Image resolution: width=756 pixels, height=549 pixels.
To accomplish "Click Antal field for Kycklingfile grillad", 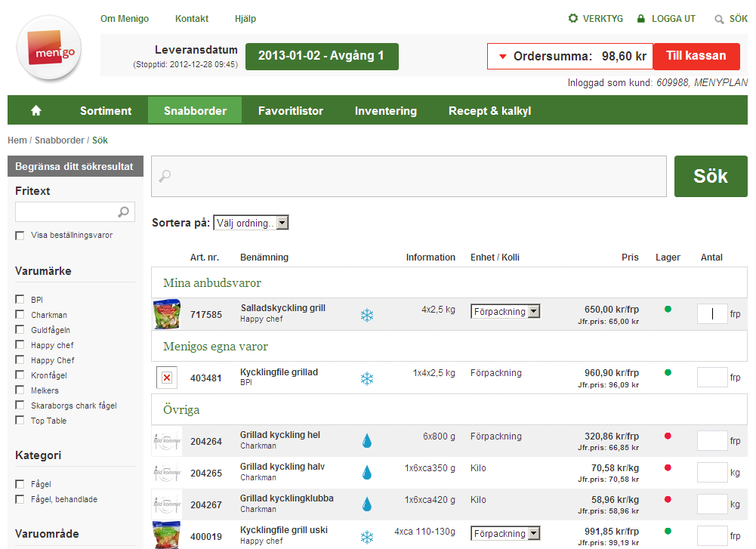I will (712, 377).
